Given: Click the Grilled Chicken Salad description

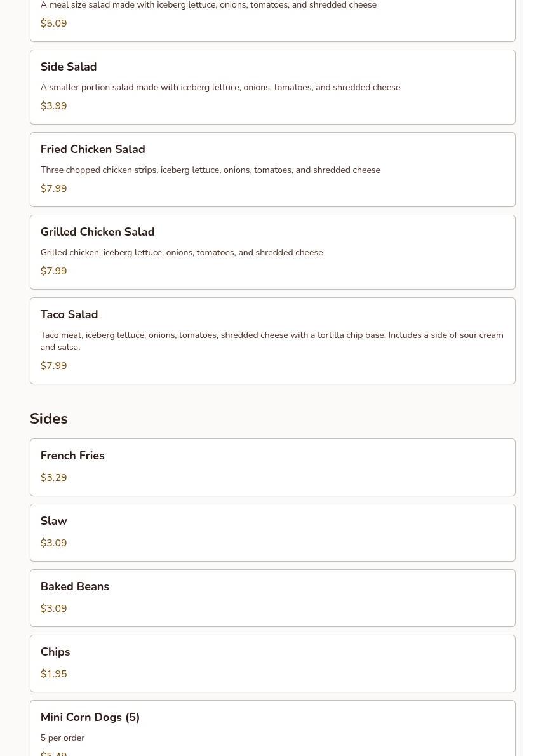Looking at the screenshot, I should (182, 252).
